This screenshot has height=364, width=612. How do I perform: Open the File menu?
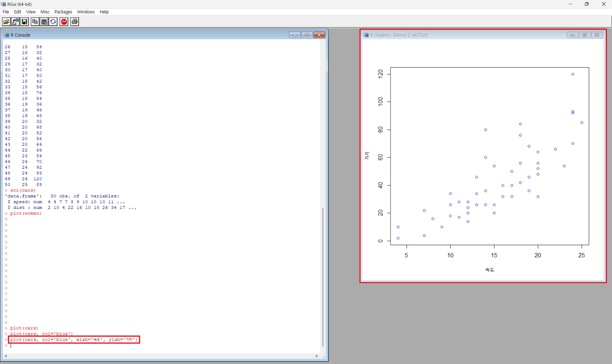click(x=6, y=12)
